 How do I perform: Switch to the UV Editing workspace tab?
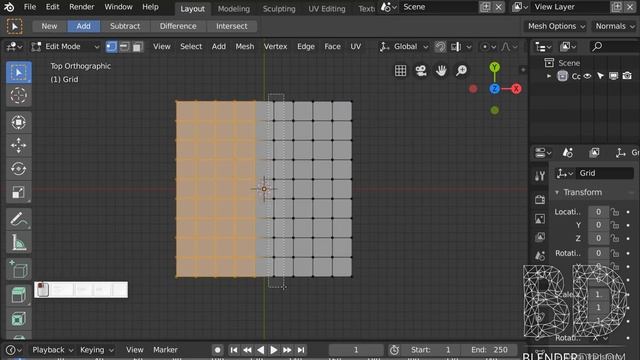tap(327, 9)
